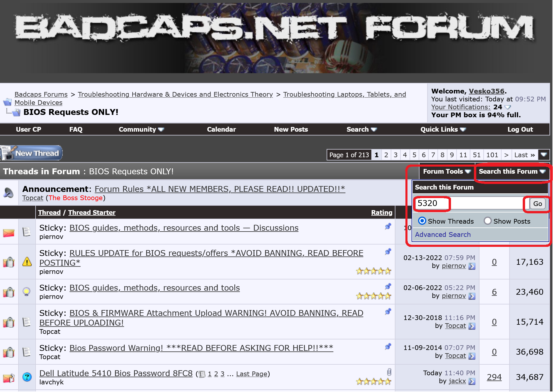Image resolution: width=553 pixels, height=392 pixels.
Task: Open the Badcaps Forums breadcrumb link
Action: [x=41, y=94]
